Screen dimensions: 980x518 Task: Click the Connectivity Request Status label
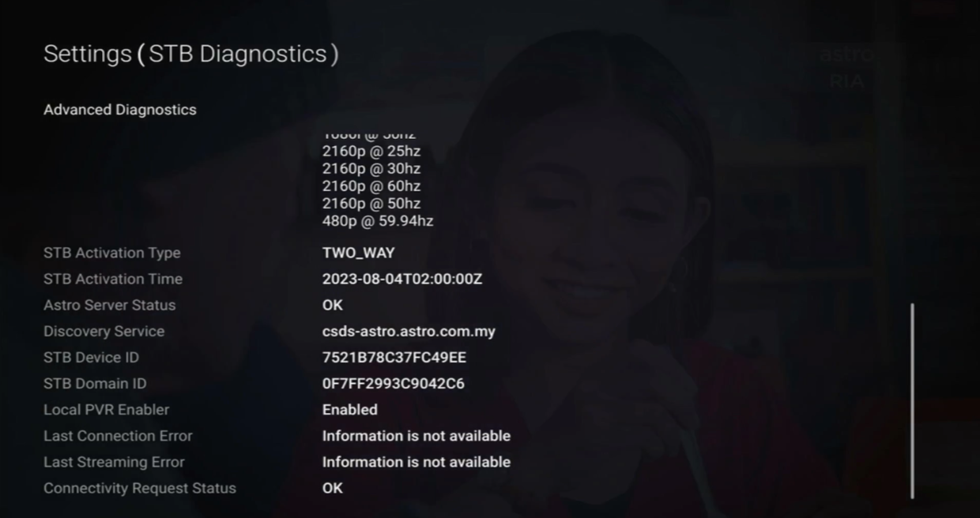(x=140, y=488)
